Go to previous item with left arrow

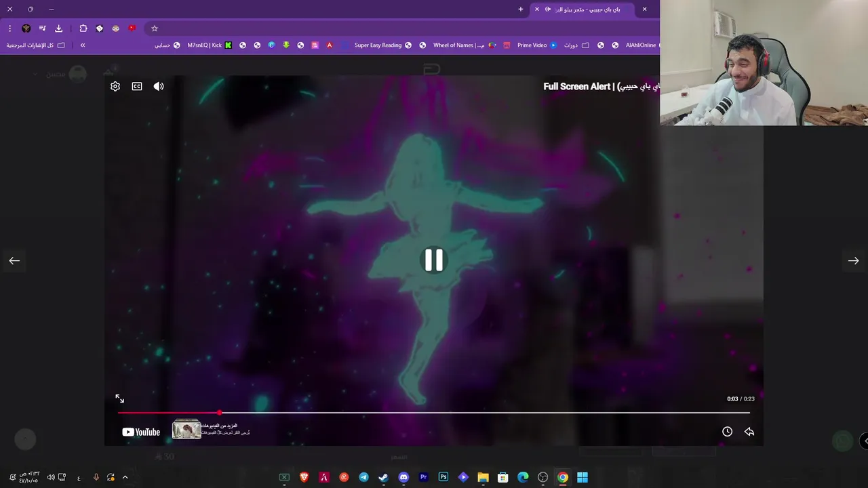coord(14,260)
